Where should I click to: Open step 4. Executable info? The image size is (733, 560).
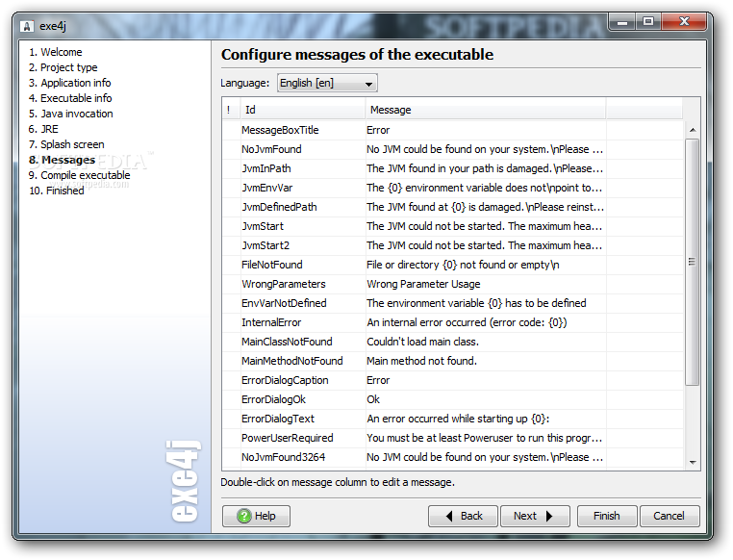tap(70, 98)
